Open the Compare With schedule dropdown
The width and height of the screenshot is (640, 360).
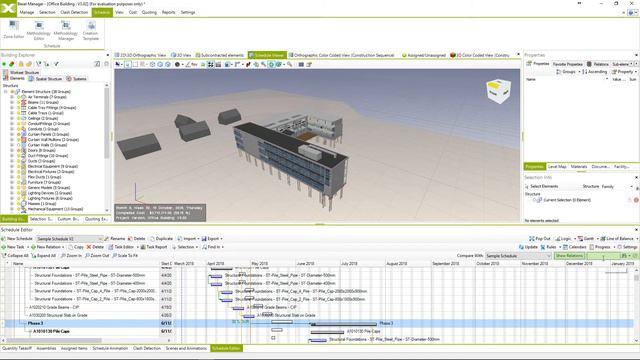[x=518, y=256]
